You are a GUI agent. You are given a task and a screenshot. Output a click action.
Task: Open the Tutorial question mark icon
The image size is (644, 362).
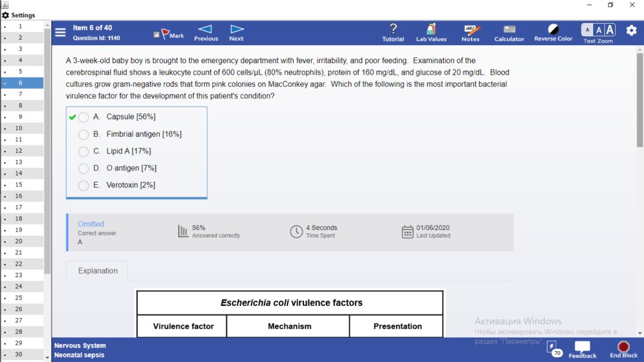click(x=393, y=29)
